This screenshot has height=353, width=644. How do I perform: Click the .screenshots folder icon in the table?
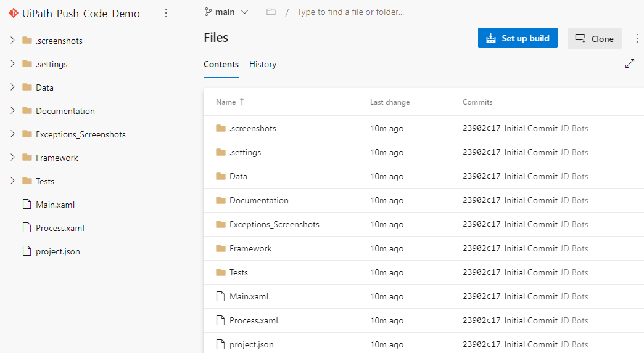click(221, 128)
